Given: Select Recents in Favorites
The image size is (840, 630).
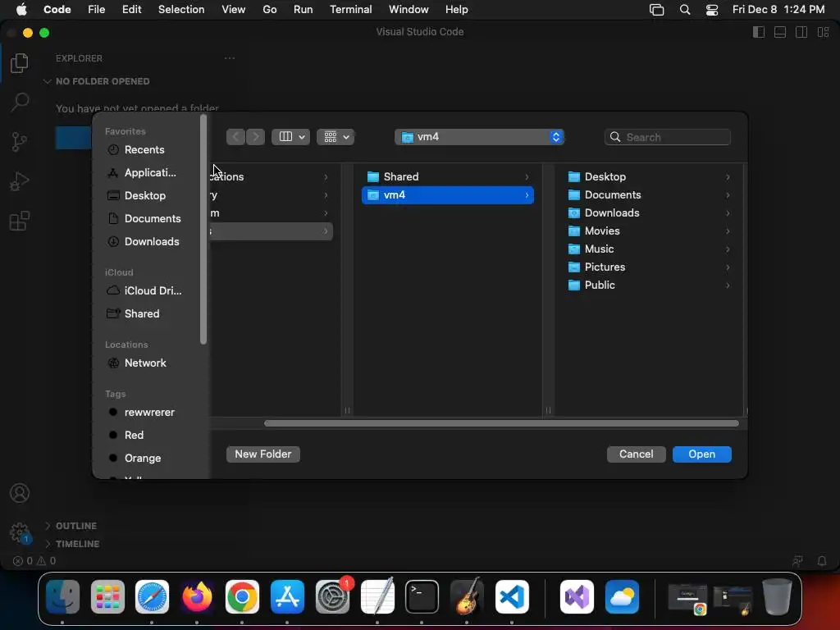Looking at the screenshot, I should (144, 149).
